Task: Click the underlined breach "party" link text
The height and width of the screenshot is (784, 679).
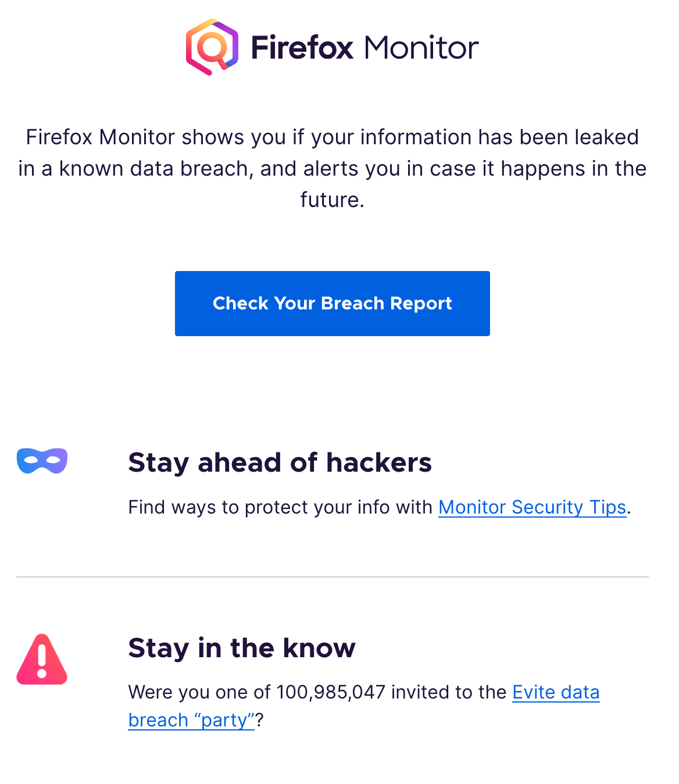Action: coord(191,720)
